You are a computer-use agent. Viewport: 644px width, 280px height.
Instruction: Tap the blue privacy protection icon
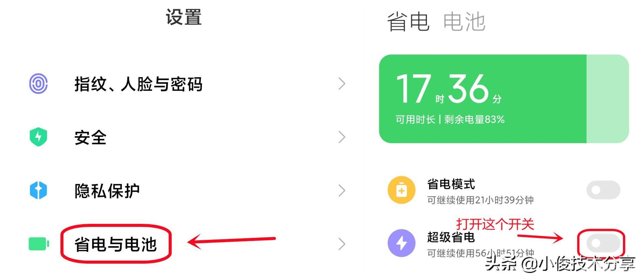click(38, 190)
